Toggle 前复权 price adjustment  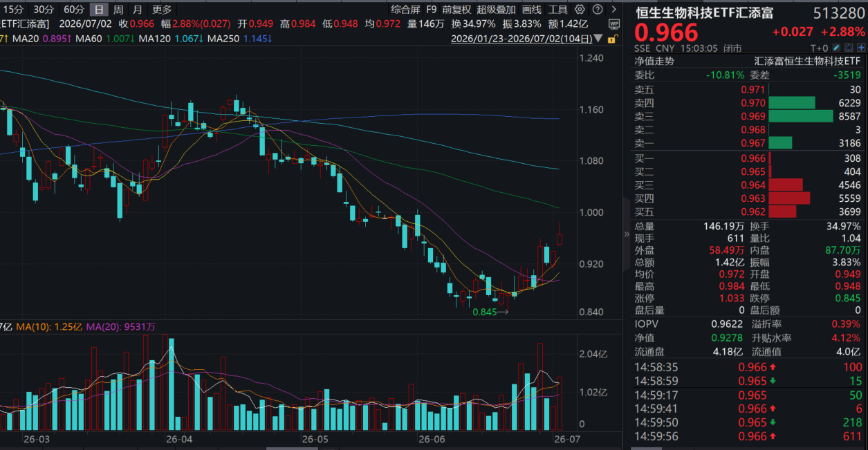(456, 10)
